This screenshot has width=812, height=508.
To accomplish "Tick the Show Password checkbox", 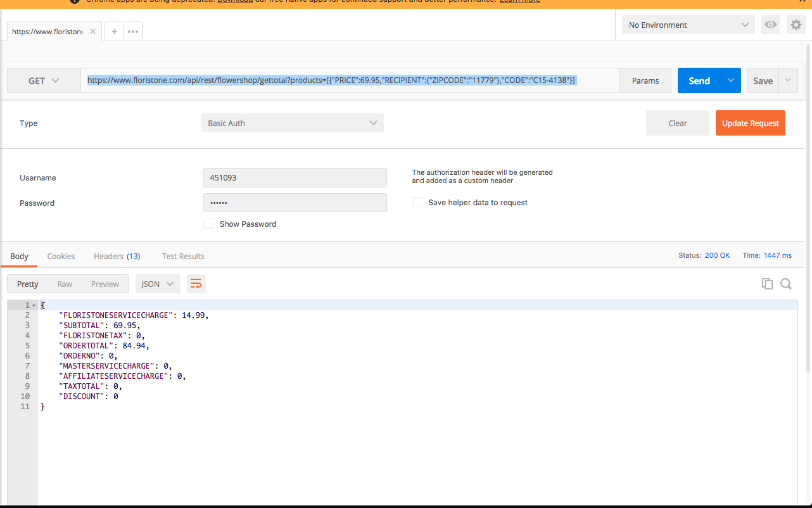I will [x=208, y=224].
